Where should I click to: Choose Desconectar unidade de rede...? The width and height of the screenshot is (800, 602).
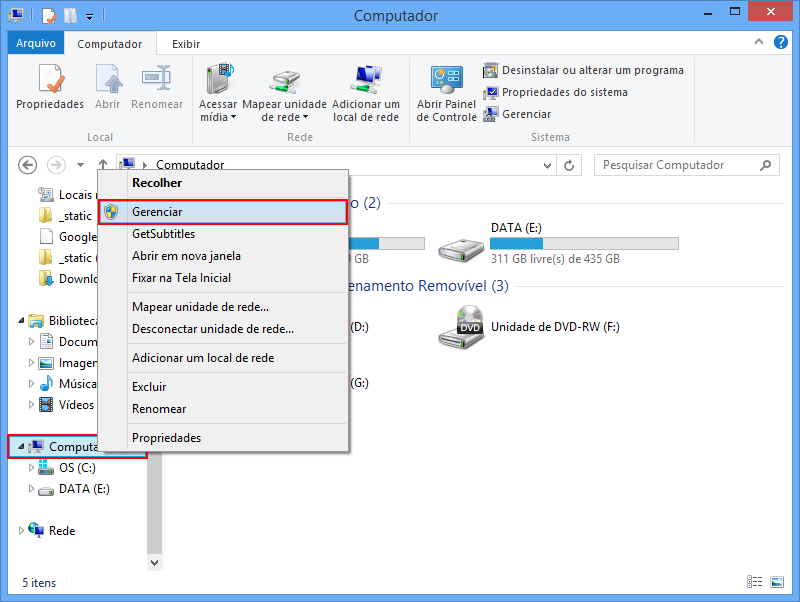coord(223,329)
